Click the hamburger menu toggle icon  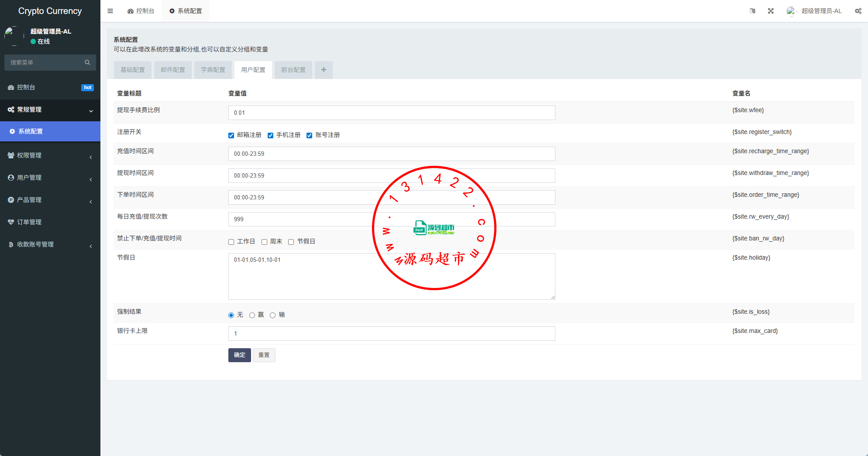coord(110,11)
